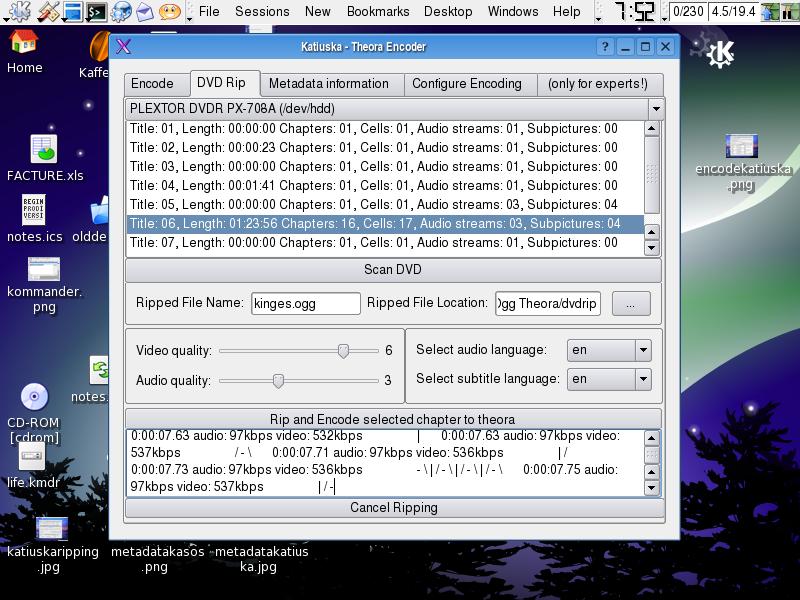Open metadatakasos.png desktop file
The height and width of the screenshot is (600, 800).
[158, 558]
